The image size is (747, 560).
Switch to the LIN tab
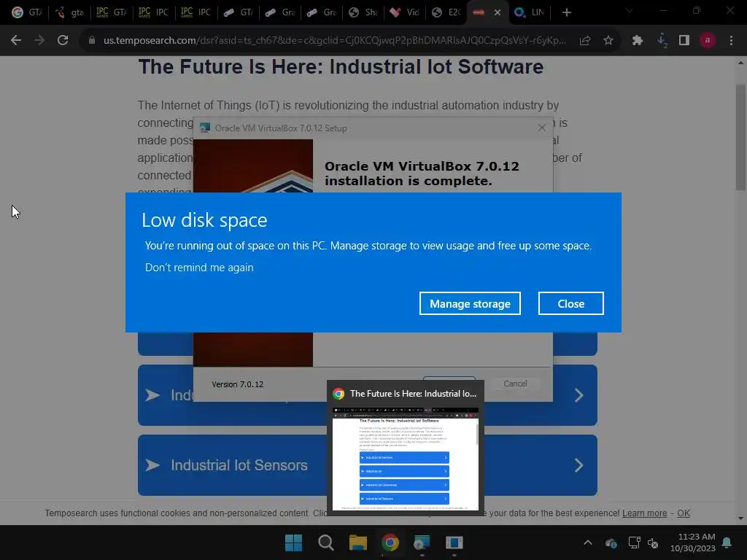(530, 12)
